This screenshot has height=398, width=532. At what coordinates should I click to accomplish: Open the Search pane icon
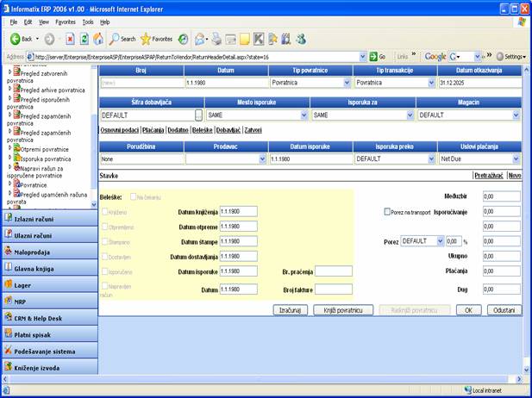point(114,40)
